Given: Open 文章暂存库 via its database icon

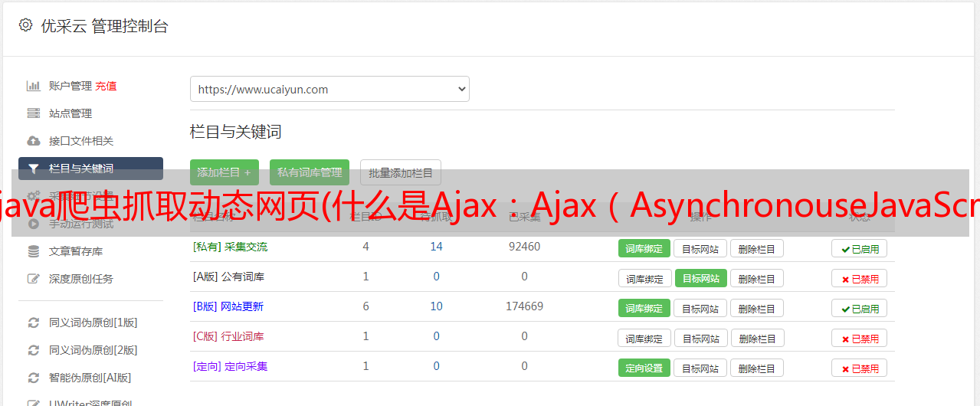Looking at the screenshot, I should click(33, 251).
